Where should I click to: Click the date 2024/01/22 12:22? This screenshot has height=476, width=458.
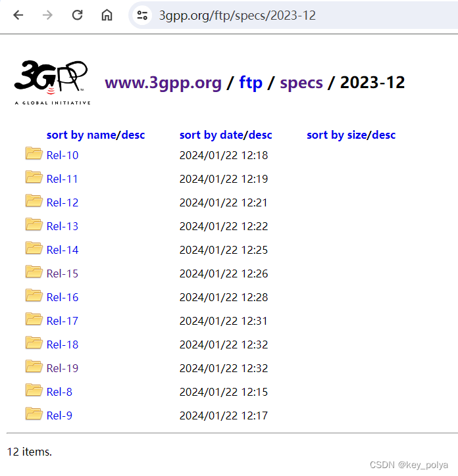click(224, 226)
